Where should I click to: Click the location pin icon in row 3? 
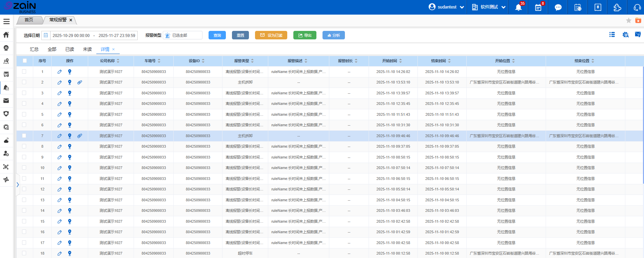coord(70,93)
